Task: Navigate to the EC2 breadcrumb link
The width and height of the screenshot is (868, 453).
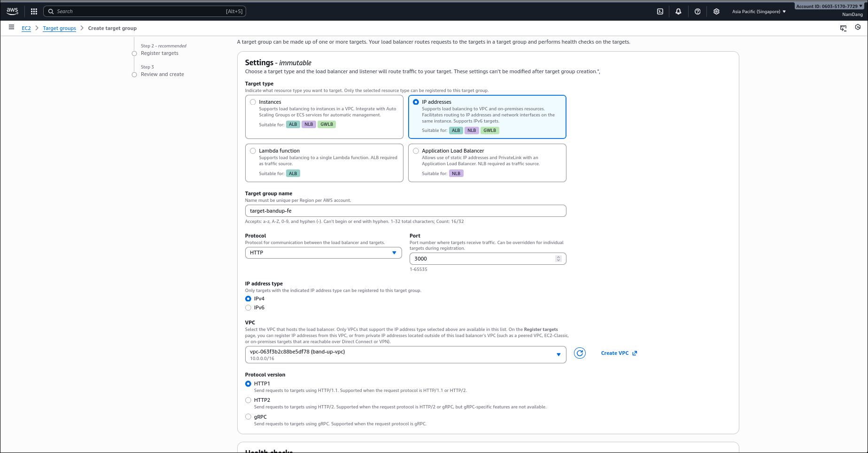Action: [x=26, y=28]
